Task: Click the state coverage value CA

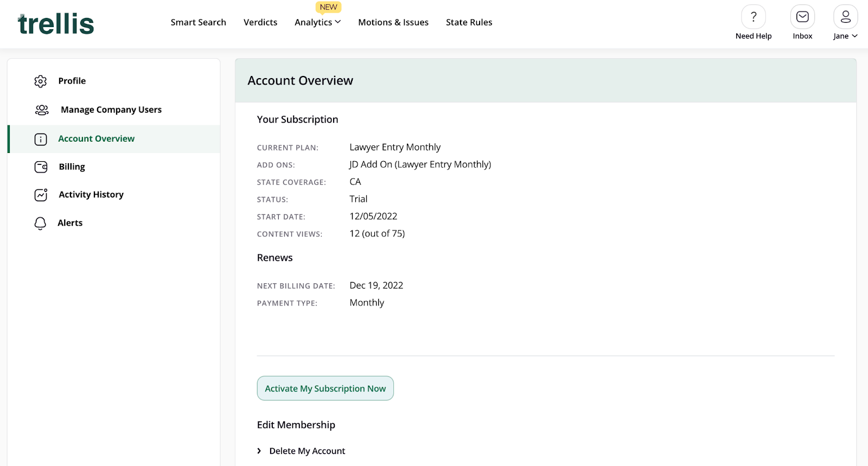Action: click(355, 182)
